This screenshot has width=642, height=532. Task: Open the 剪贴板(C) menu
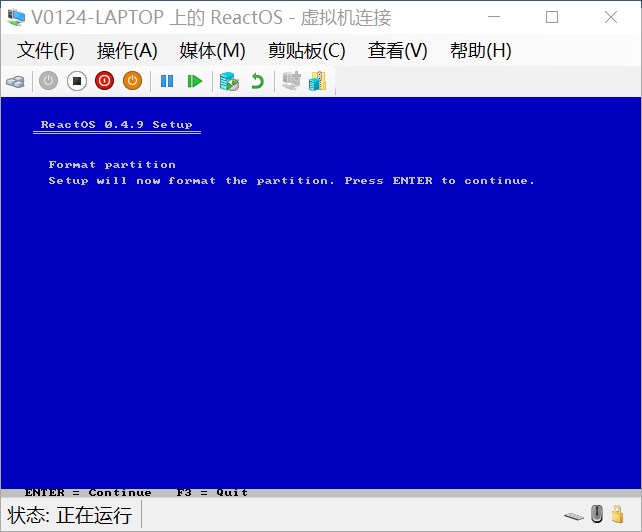(x=307, y=51)
